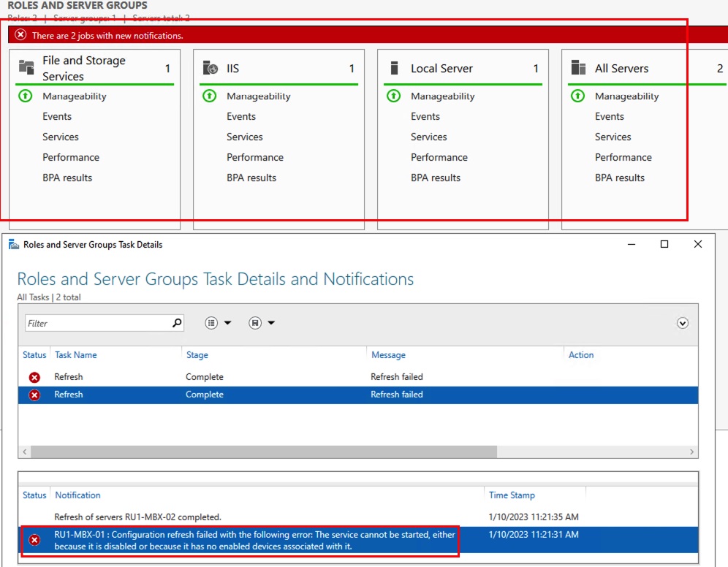Open BPA results under IIS tile
This screenshot has width=728, height=567.
(251, 178)
